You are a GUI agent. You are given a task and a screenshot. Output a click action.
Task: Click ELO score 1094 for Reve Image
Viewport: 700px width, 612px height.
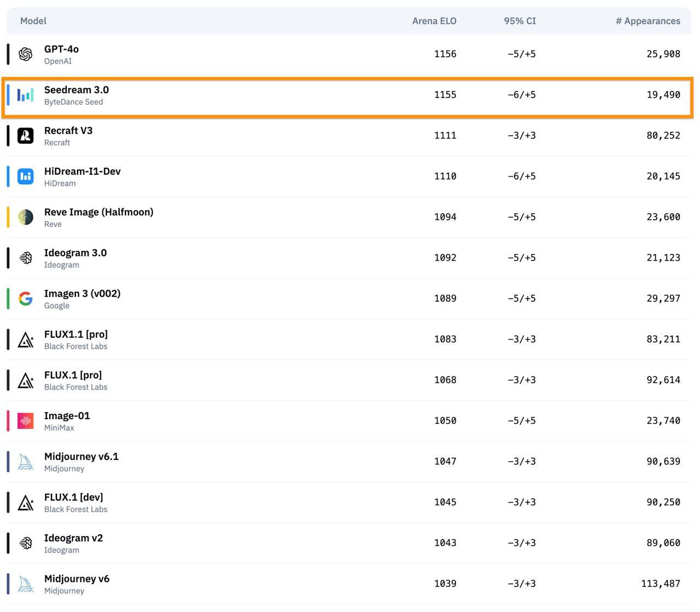445,217
